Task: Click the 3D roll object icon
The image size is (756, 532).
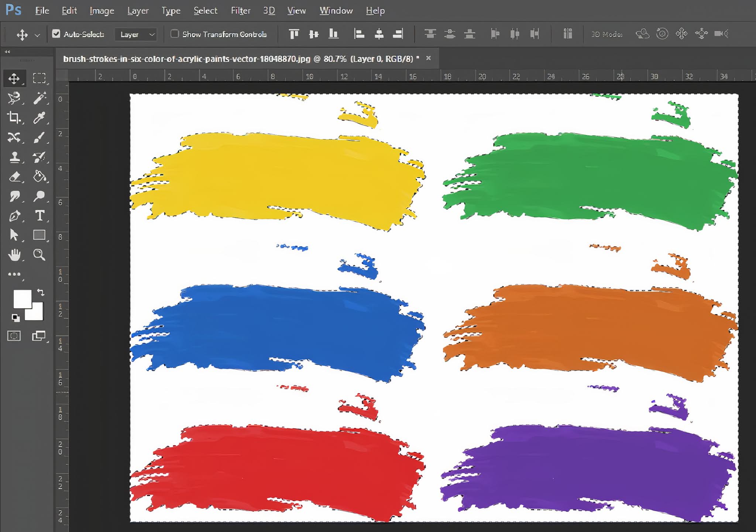Action: tap(662, 34)
